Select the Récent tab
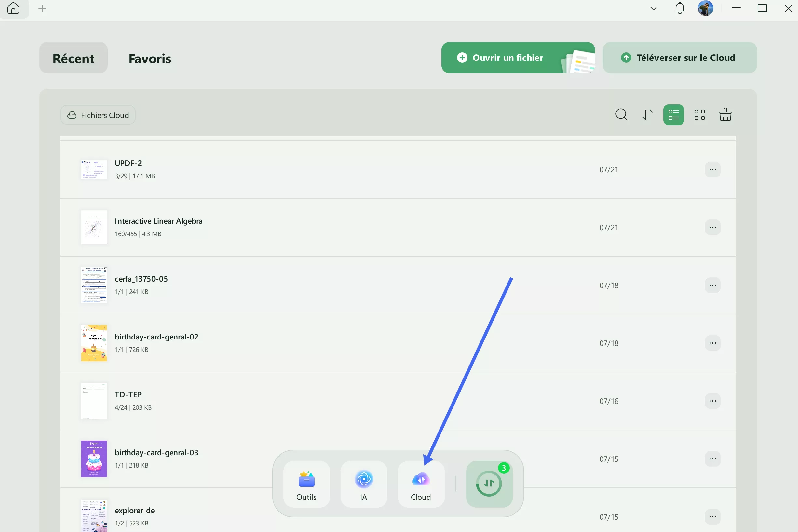798x532 pixels. (x=73, y=58)
